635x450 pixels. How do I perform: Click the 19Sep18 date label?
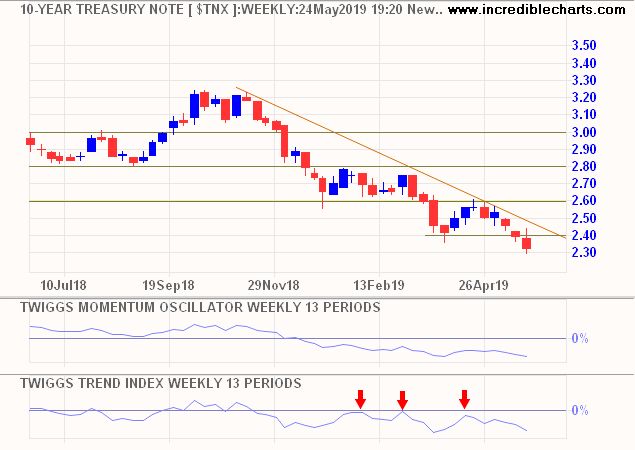tap(168, 285)
